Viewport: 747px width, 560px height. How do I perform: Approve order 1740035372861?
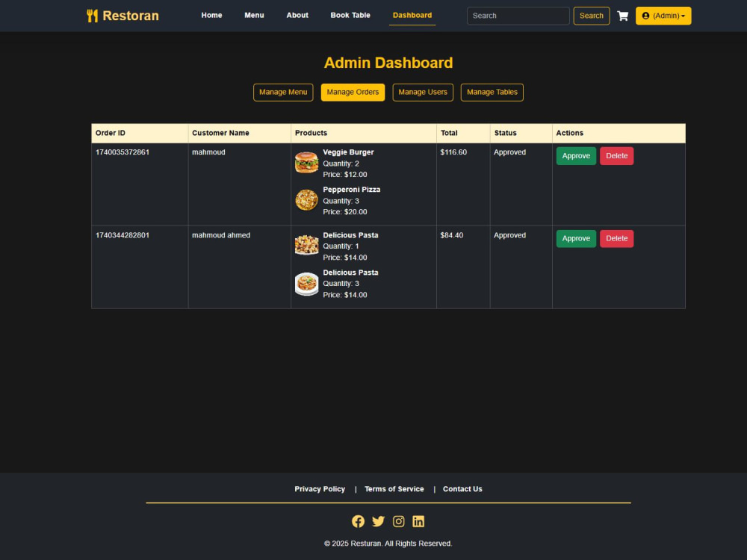[576, 156]
